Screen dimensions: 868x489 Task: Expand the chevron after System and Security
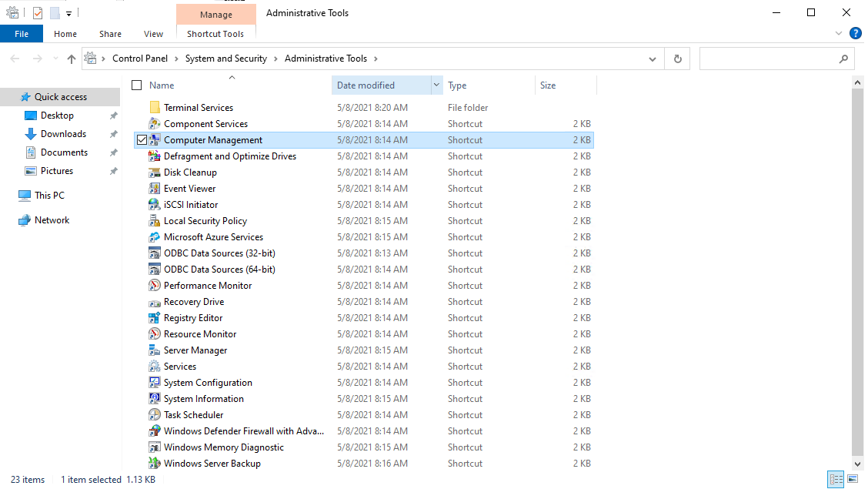(275, 59)
